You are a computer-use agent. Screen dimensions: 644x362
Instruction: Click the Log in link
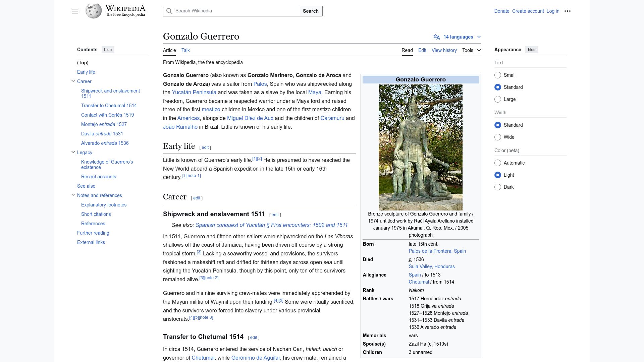[x=553, y=11]
